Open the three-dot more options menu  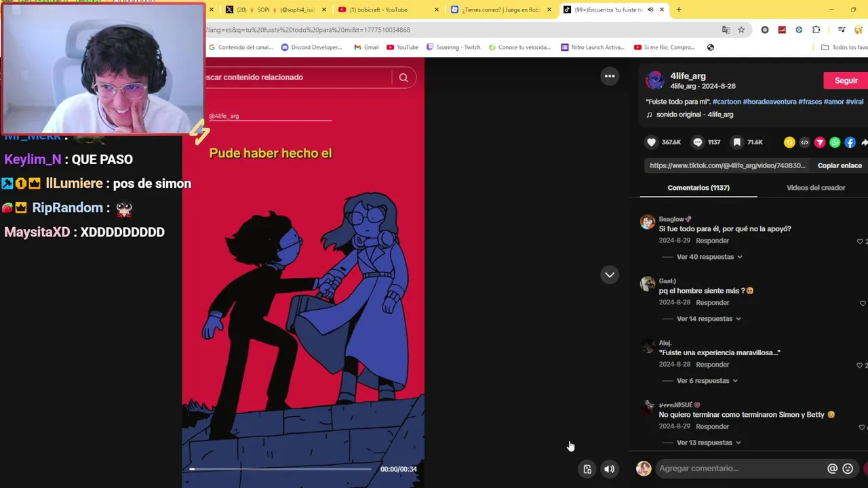(610, 76)
